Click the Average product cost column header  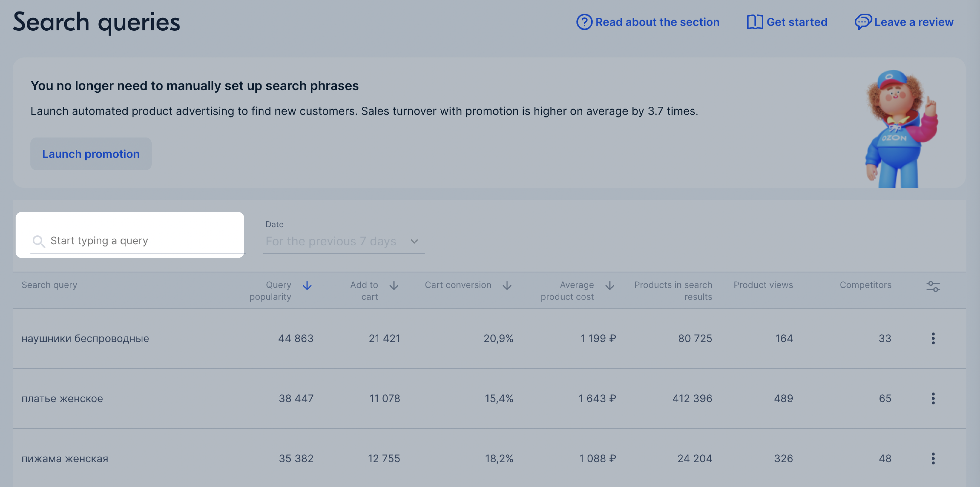[x=567, y=291]
